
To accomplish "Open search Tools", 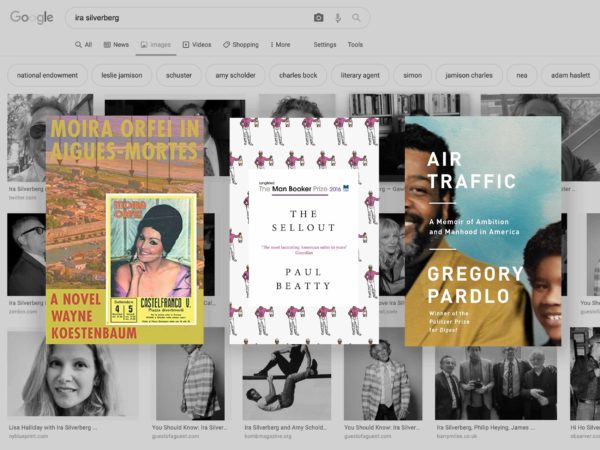I will click(355, 45).
